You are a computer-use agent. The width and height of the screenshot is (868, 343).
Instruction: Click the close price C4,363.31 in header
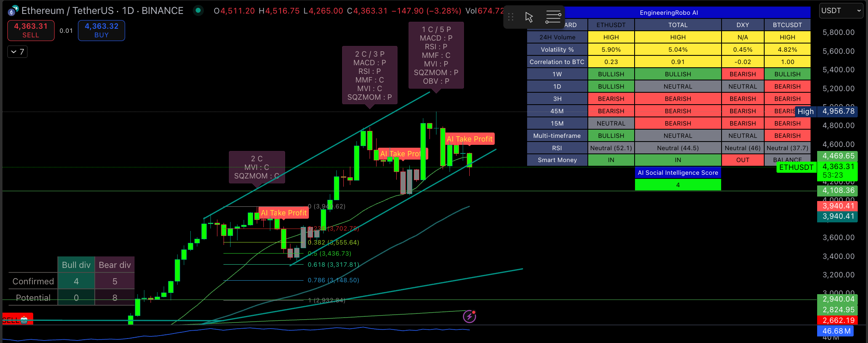(367, 11)
